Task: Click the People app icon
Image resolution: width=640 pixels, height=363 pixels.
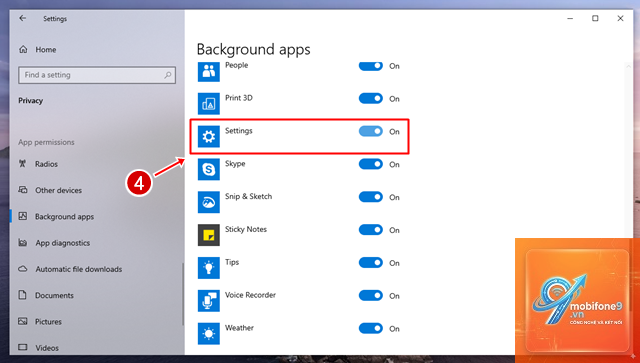Action: (x=209, y=71)
